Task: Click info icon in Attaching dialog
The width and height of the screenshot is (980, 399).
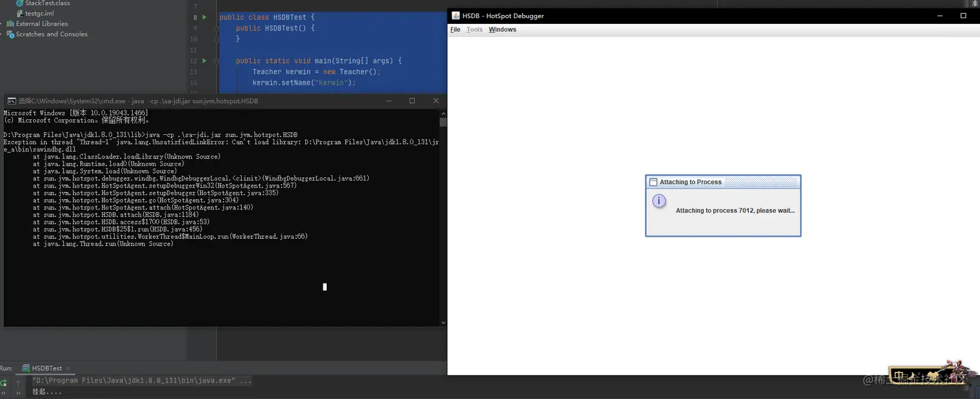Action: coord(659,201)
